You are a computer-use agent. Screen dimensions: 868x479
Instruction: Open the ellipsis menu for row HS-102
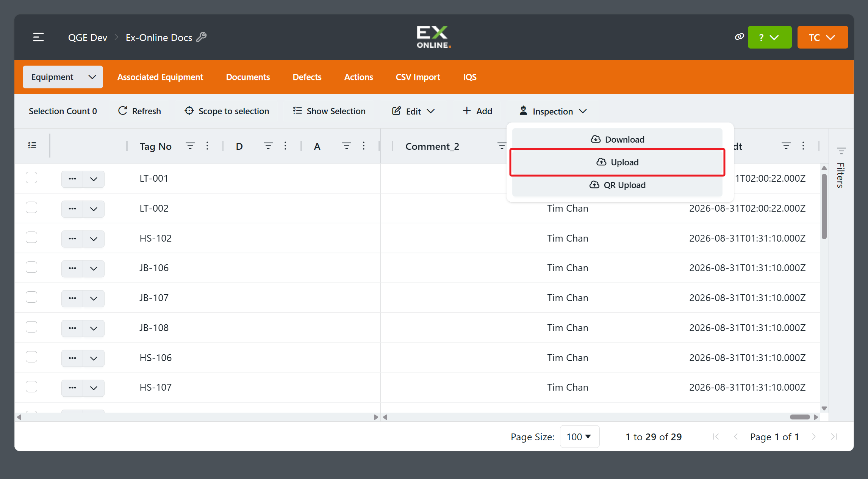tap(72, 239)
